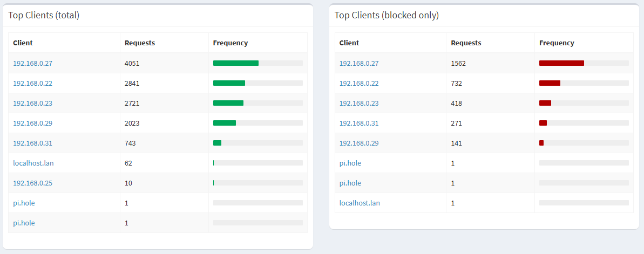
Task: Click the Top Clients (blocked only) panel title
Action: click(x=387, y=15)
